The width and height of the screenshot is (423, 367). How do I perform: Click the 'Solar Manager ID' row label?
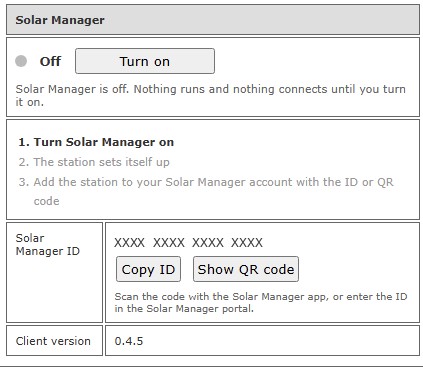tap(48, 244)
